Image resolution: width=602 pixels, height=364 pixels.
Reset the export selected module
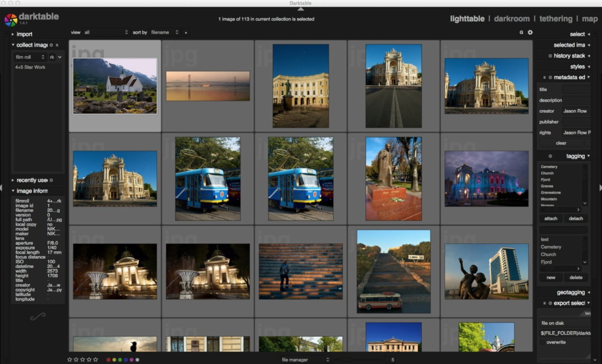click(550, 303)
